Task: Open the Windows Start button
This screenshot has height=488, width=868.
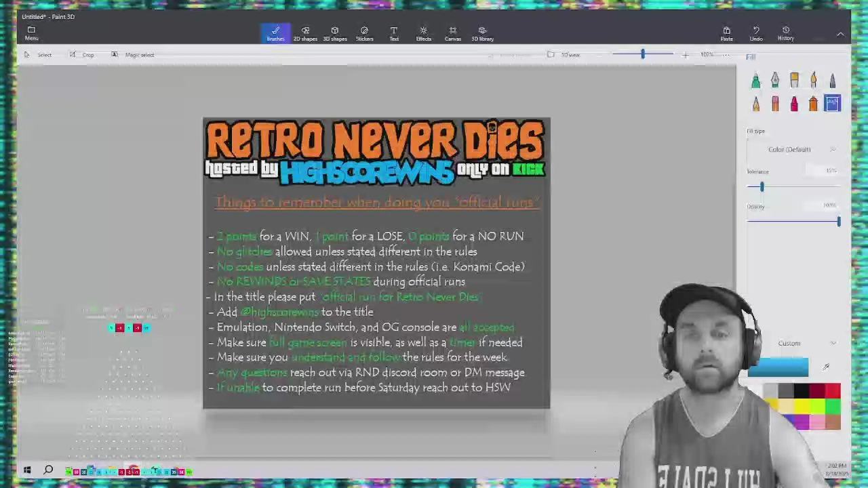Action: (27, 470)
